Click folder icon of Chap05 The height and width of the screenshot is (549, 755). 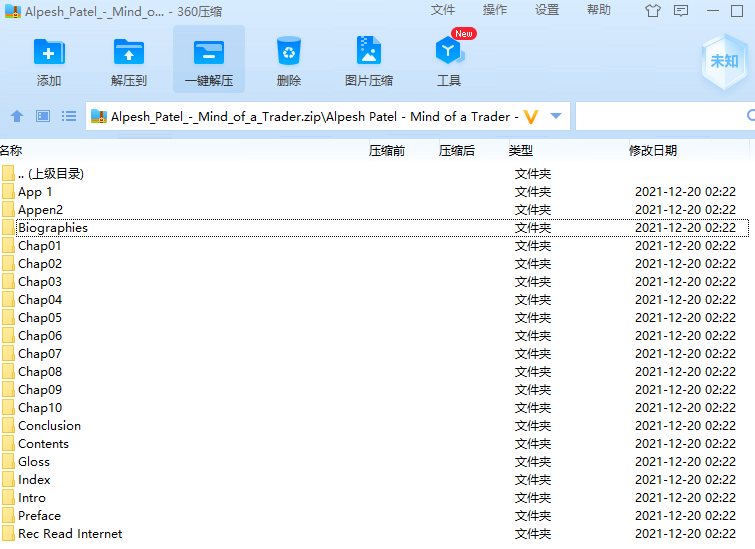(x=8, y=317)
